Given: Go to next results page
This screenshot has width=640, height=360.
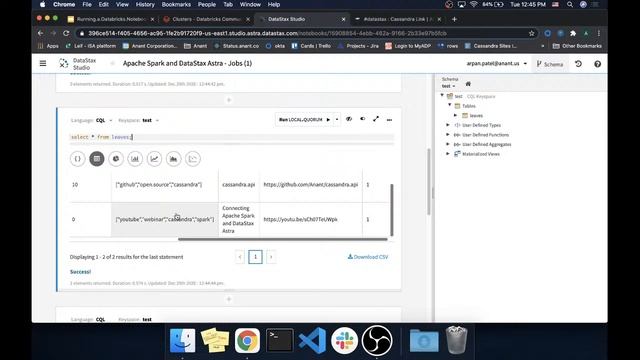Looking at the screenshot, I should point(271,257).
